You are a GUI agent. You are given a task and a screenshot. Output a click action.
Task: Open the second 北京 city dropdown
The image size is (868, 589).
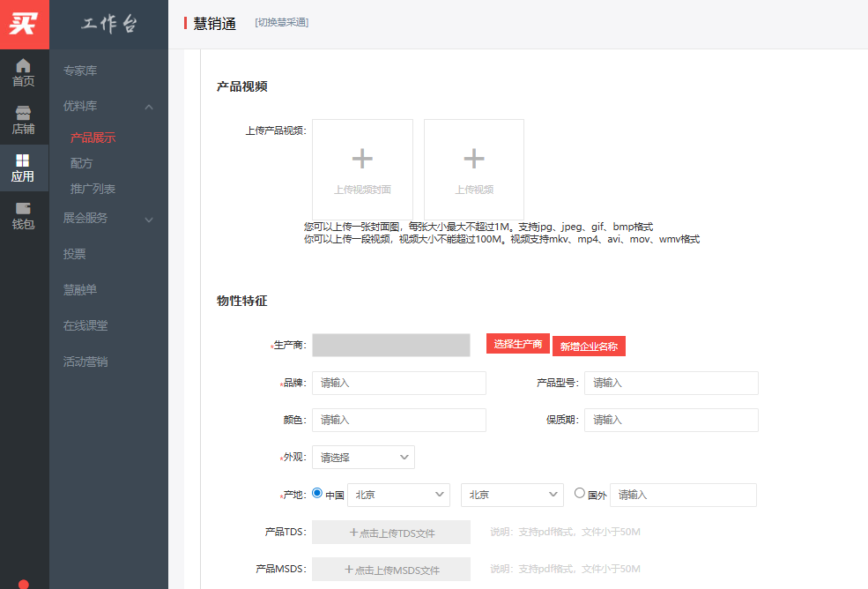[512, 495]
